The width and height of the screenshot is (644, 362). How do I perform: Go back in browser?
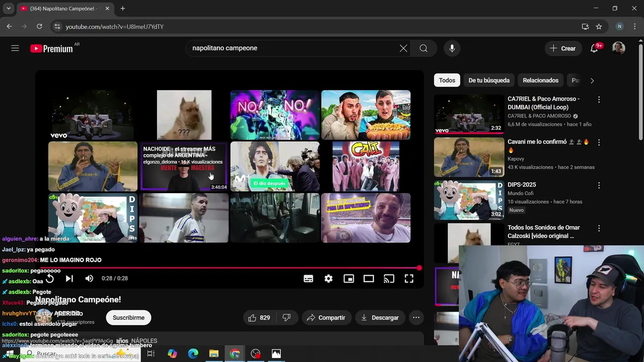pos(9,27)
